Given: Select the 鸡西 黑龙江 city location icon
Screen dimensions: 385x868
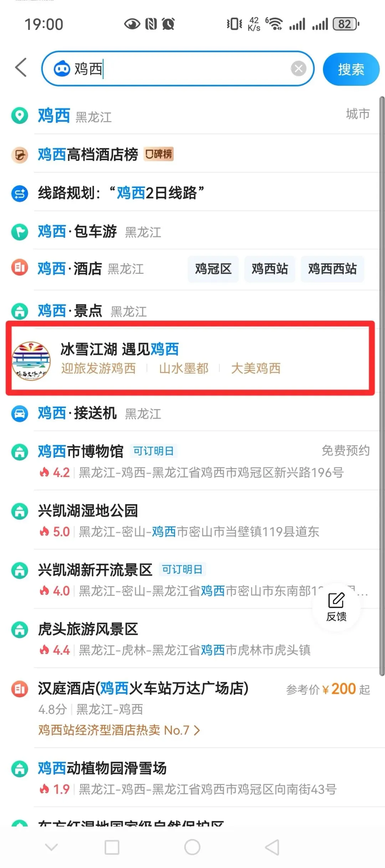Looking at the screenshot, I should (x=20, y=116).
